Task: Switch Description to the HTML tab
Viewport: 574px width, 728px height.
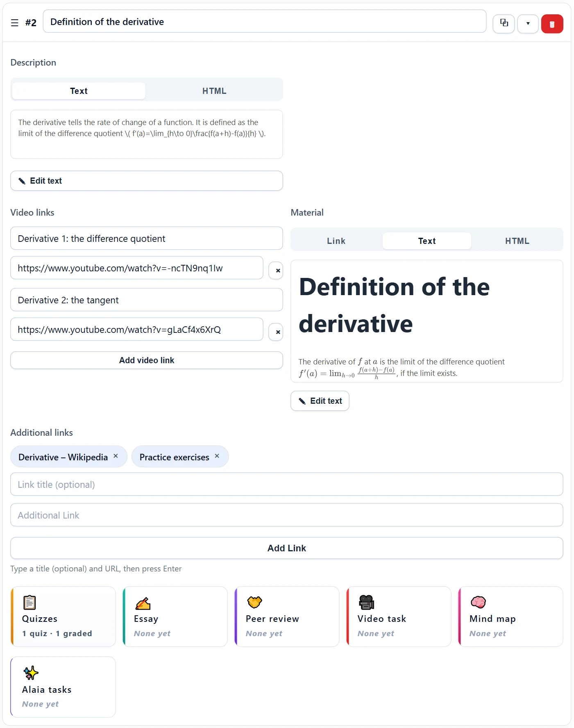Action: pos(214,91)
